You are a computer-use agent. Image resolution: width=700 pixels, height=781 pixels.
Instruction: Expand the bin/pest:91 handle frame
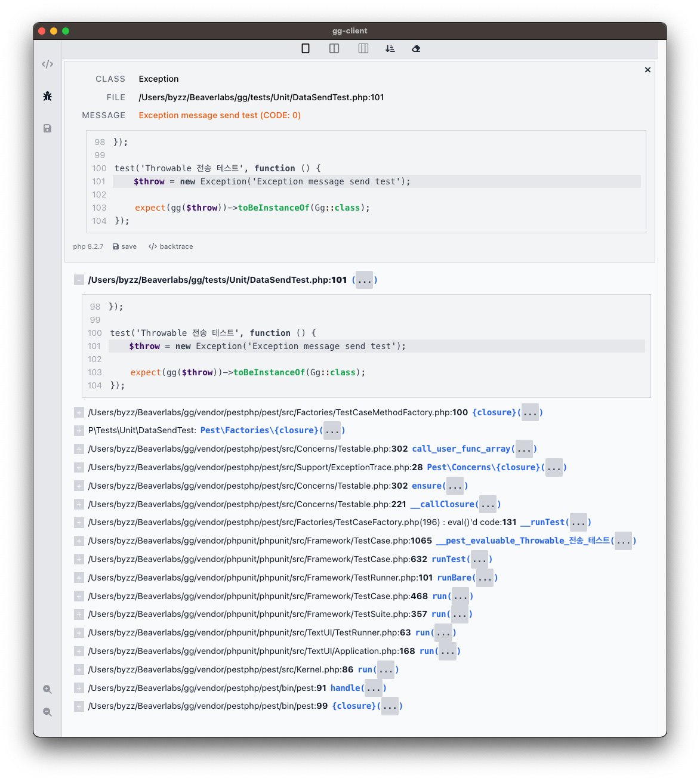pos(79,688)
